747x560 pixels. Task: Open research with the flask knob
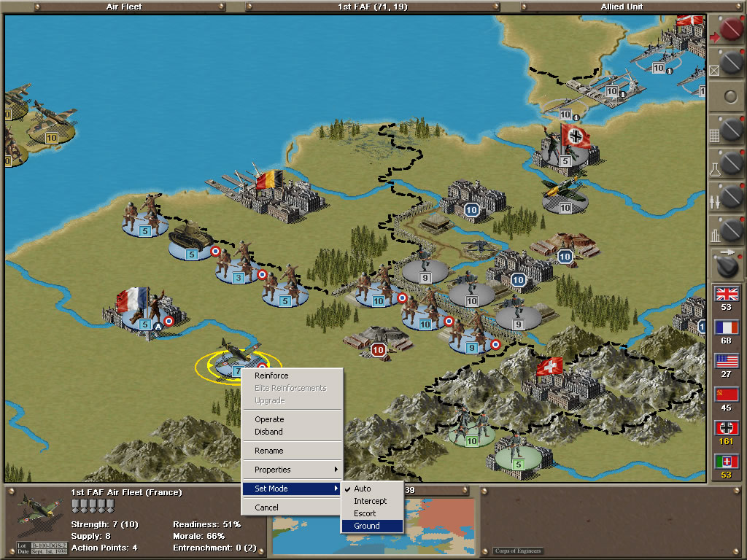(x=730, y=163)
